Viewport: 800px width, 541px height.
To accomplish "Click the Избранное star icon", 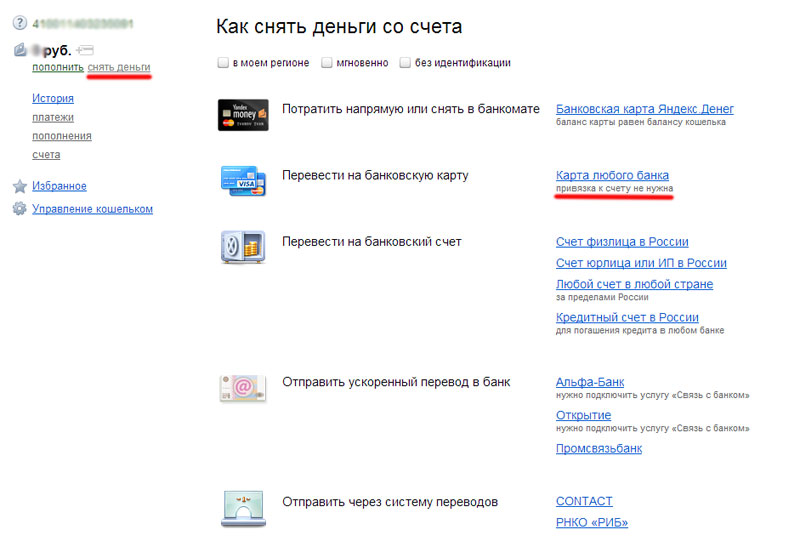I will 20,186.
